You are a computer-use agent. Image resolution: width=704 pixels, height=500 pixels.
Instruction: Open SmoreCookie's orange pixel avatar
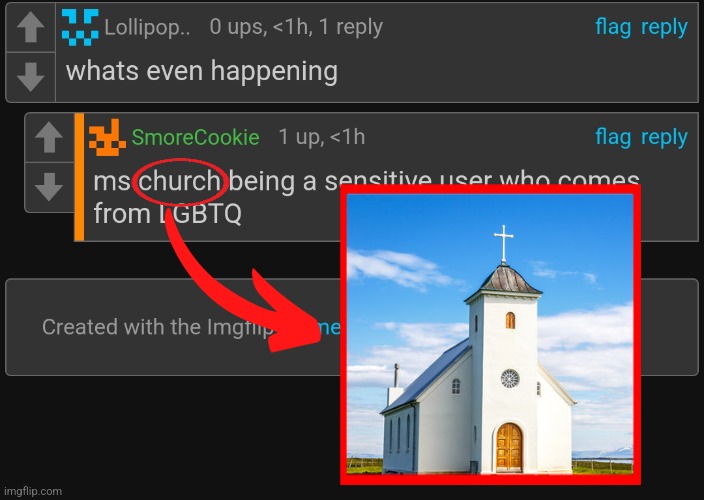(107, 137)
